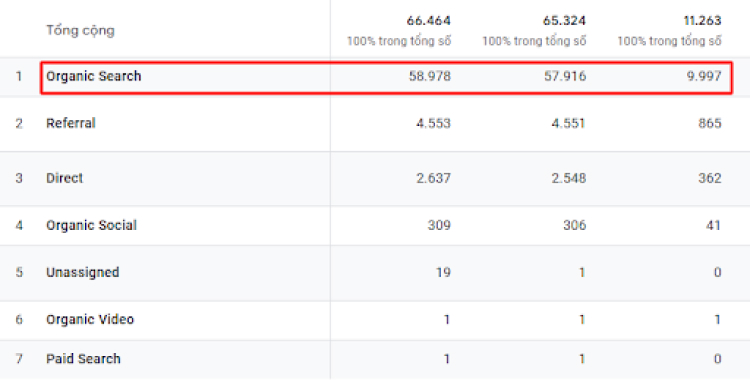Select the total value 66.464
This screenshot has width=750, height=384.
[429, 21]
